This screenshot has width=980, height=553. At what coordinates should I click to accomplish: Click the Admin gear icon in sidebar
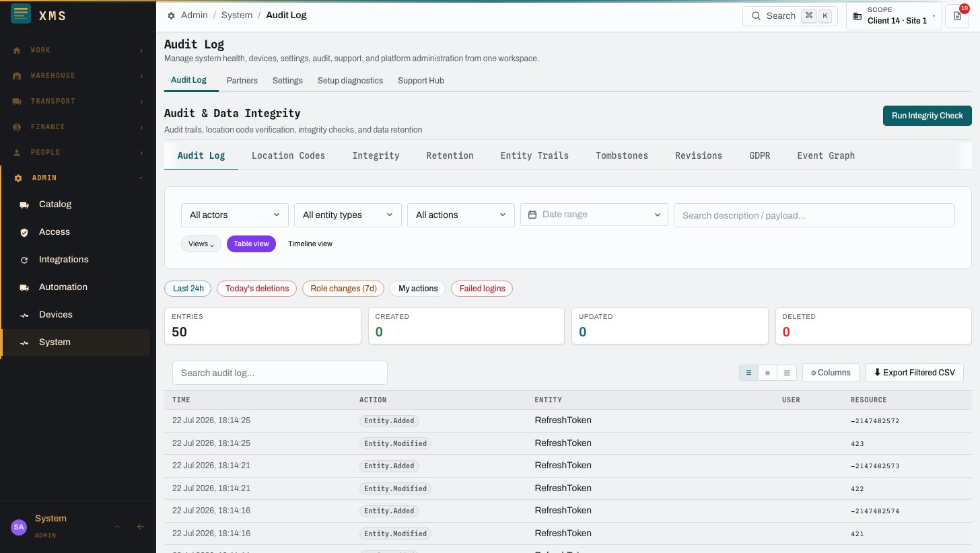[18, 178]
